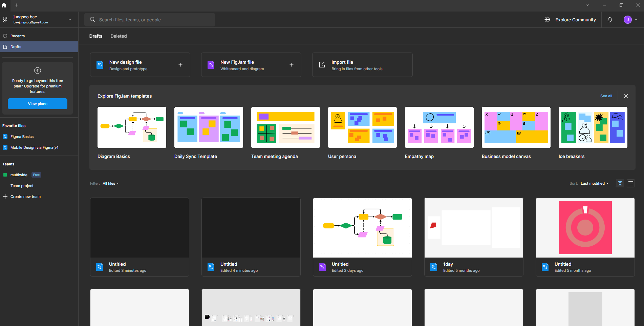Click design file icon of Untitled edited 3 minutes ago

click(x=100, y=267)
